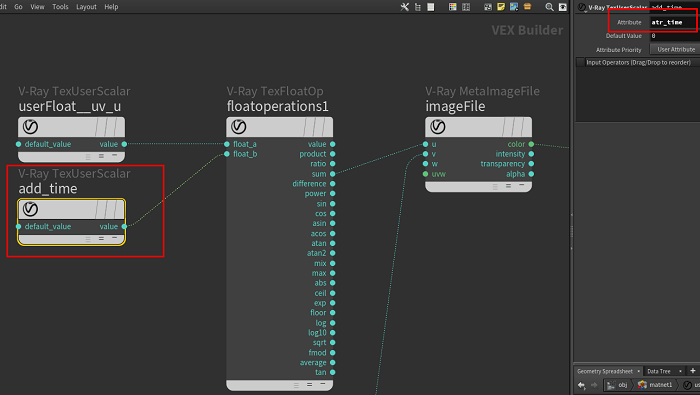Screen dimensions: 700x395
Task: Click the u input port on imageFile
Action: pos(425,144)
